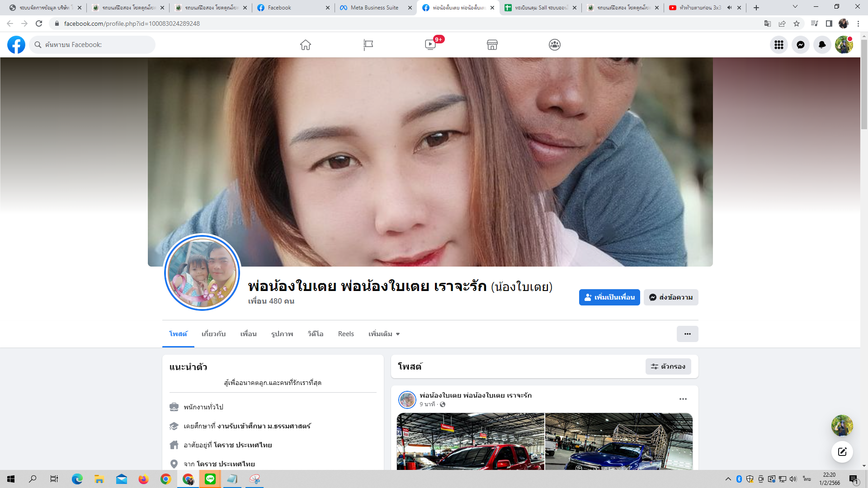Open the Pages flag icon
868x488 pixels.
368,45
